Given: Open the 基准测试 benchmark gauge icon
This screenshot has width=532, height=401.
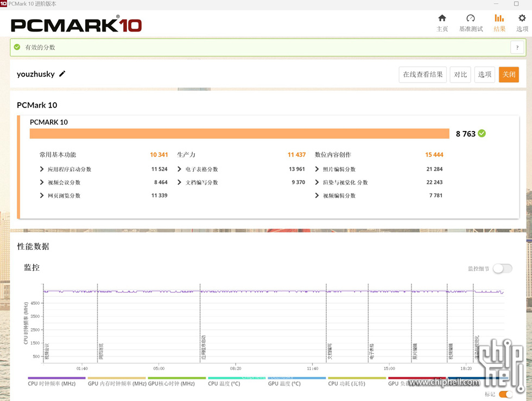Looking at the screenshot, I should coord(471,18).
